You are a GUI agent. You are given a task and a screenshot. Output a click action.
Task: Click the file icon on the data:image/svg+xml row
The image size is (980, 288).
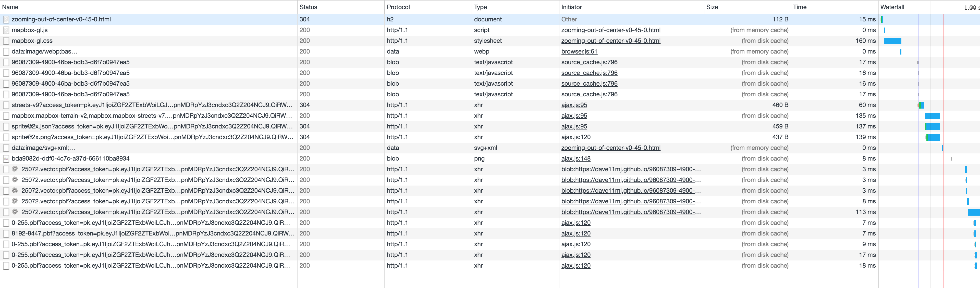(x=6, y=148)
